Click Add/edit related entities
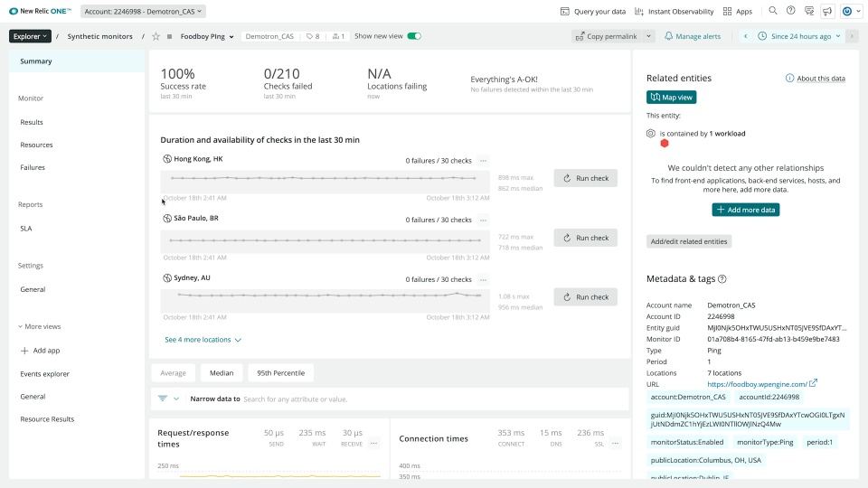Viewport: 868px width, 488px height. pos(689,241)
